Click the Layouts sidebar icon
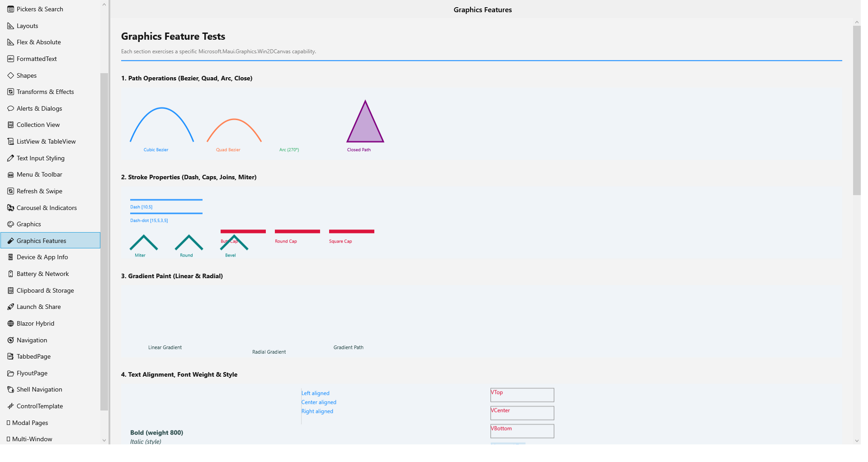 click(10, 26)
